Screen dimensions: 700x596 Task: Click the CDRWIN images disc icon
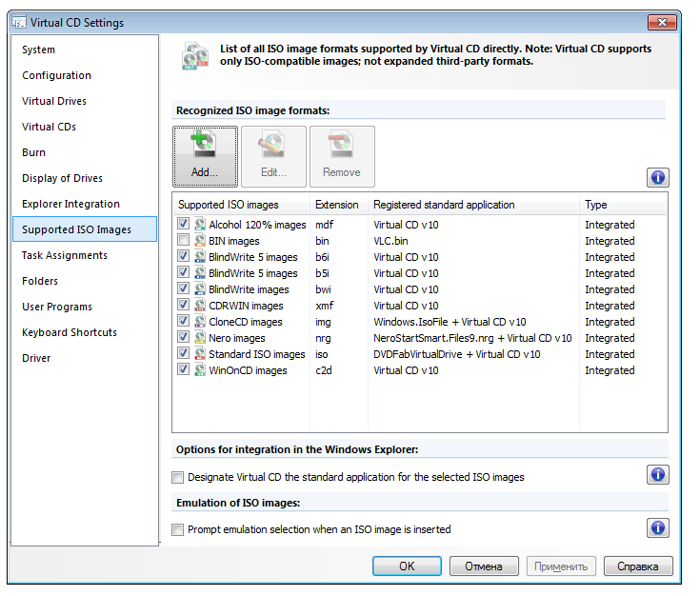(200, 306)
